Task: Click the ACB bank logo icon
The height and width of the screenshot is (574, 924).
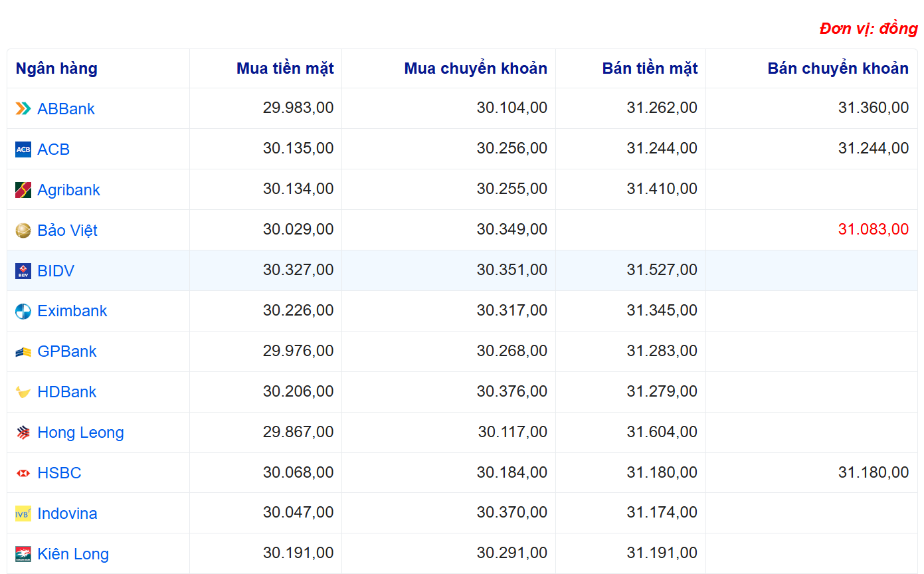Action: (23, 149)
